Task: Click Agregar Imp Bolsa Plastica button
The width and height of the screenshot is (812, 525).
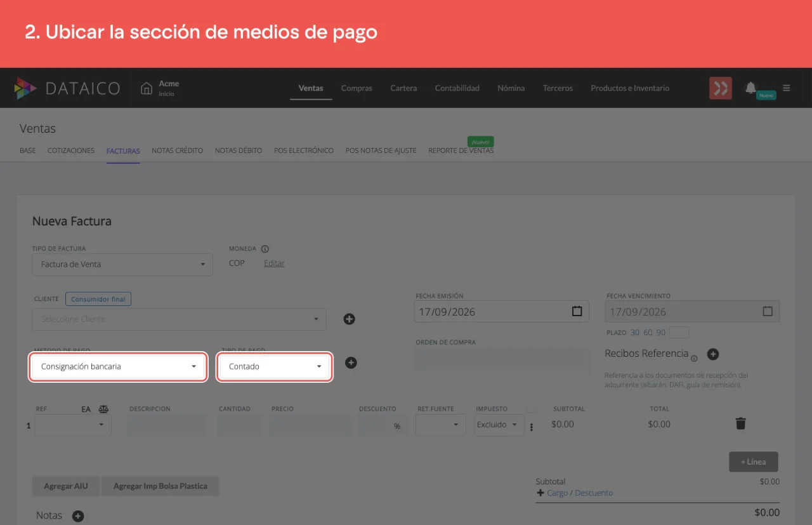Action: pos(160,486)
